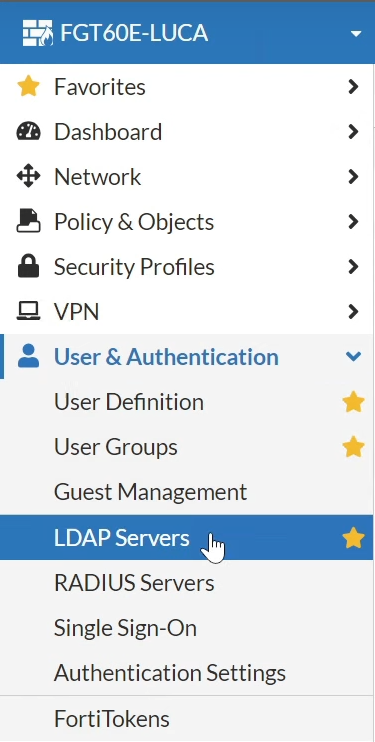Toggle favorite star for LDAP Servers
The height and width of the screenshot is (742, 375).
click(353, 538)
